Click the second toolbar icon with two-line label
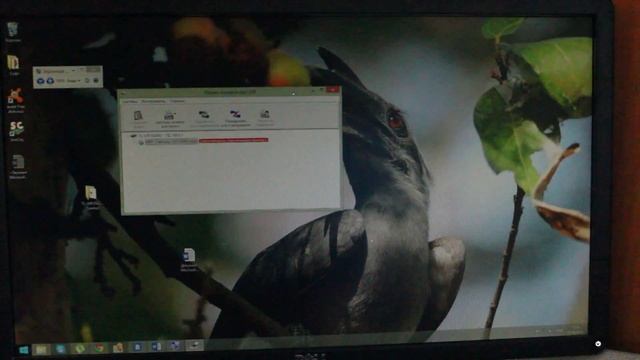 coord(169,119)
